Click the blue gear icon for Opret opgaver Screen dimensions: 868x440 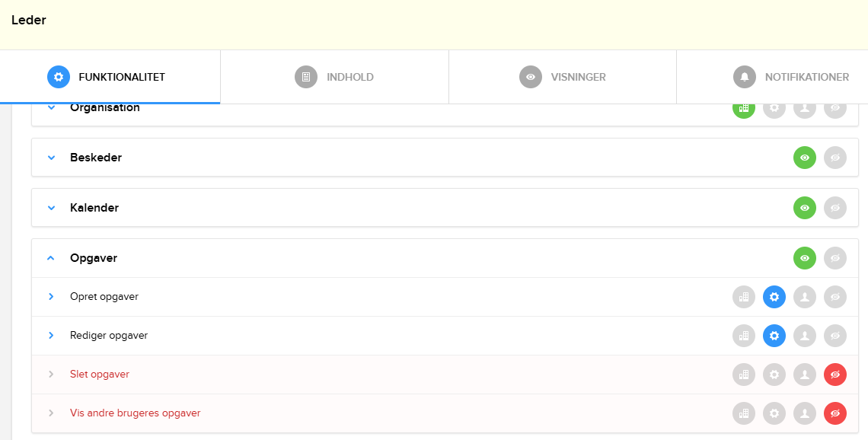click(x=774, y=297)
